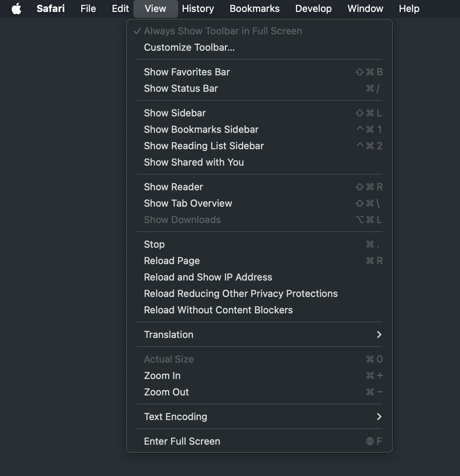
Task: Open the Apple logo menu
Action: (x=16, y=9)
